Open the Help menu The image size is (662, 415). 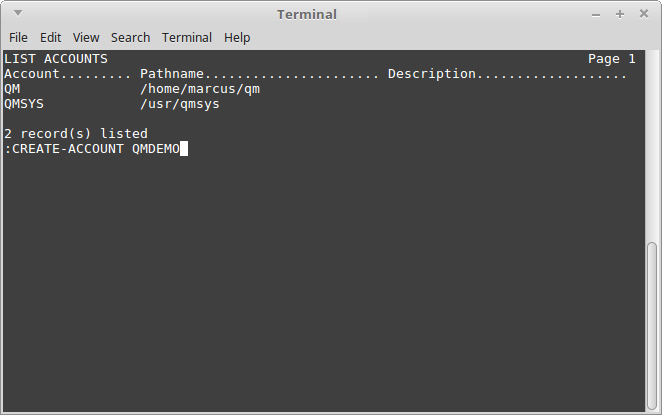237,38
